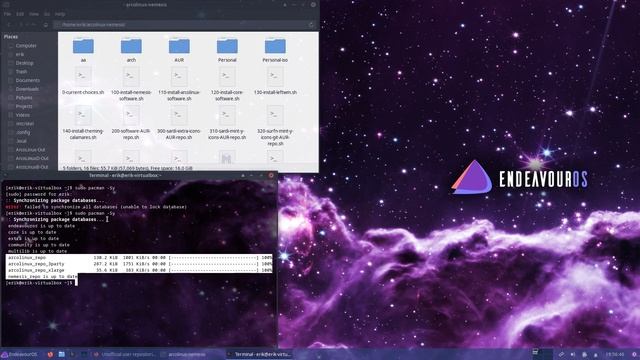Select the 110-install-arcolinux-software.sh script
The image size is (640, 360).
tap(179, 84)
